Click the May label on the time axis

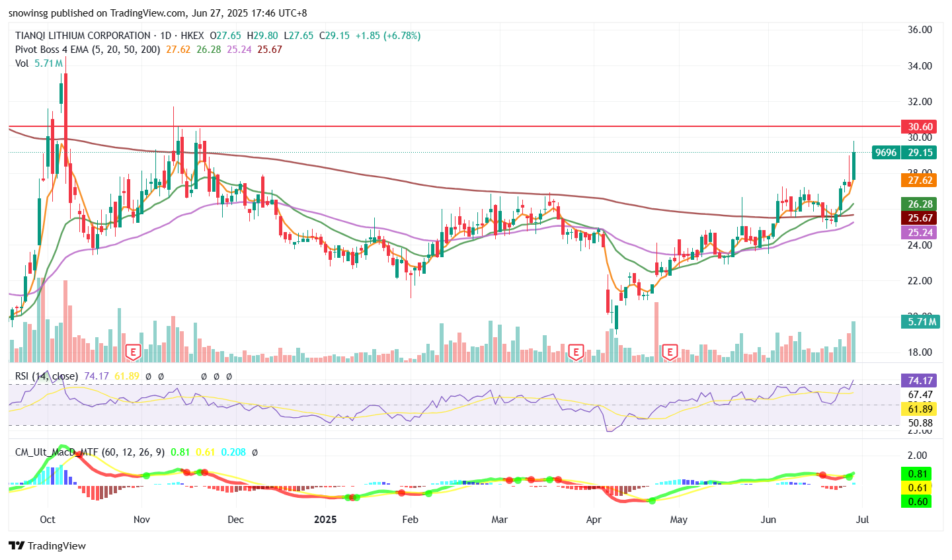click(679, 520)
